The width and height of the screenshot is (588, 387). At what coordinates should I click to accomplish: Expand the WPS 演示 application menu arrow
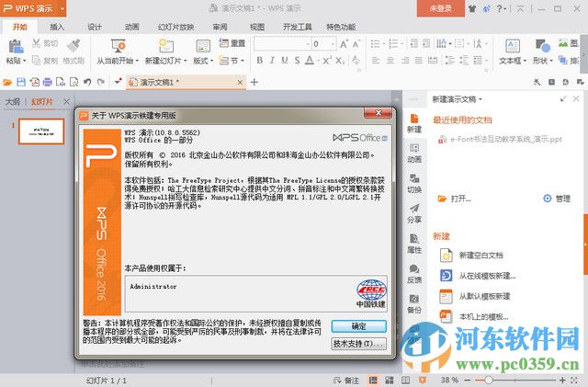pos(62,8)
